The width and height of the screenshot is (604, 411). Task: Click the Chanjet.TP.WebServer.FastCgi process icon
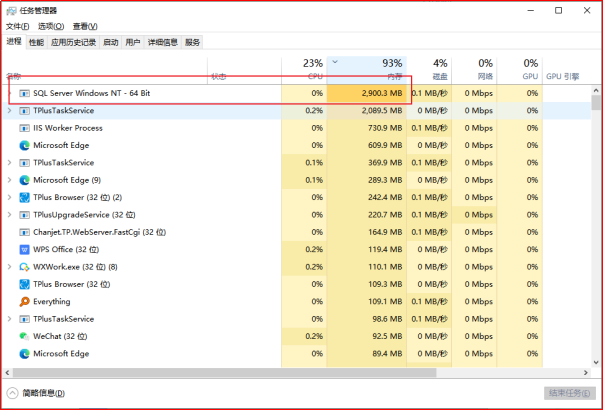tap(24, 232)
